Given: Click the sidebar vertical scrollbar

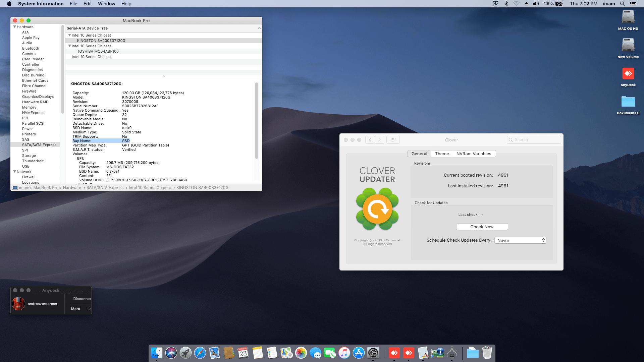Looking at the screenshot, I should (62, 69).
